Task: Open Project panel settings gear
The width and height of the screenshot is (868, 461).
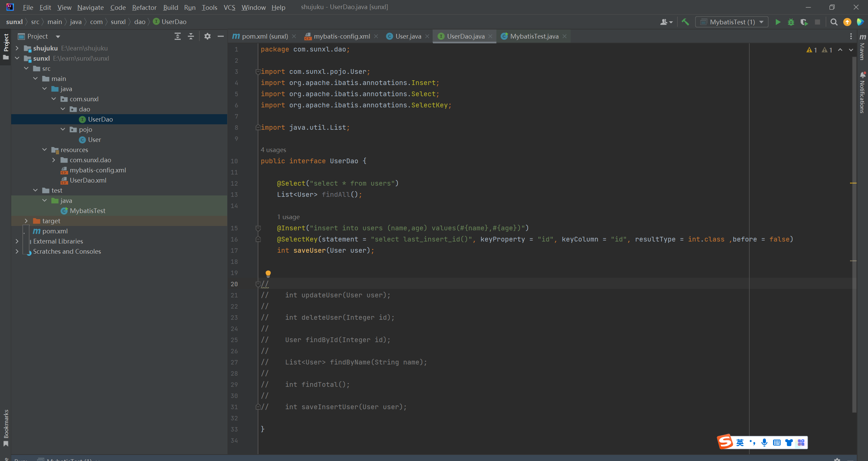Action: click(207, 36)
